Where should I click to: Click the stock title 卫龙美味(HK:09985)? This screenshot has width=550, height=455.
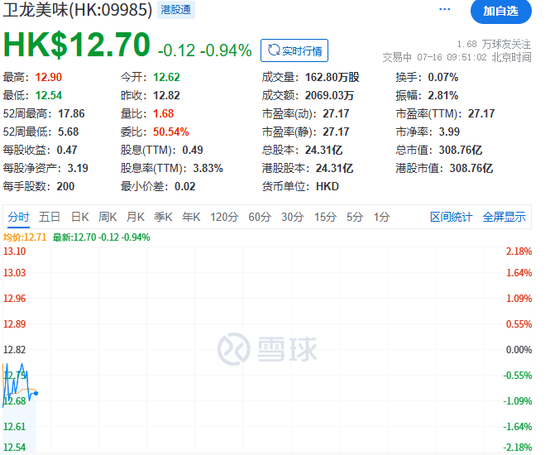click(78, 10)
